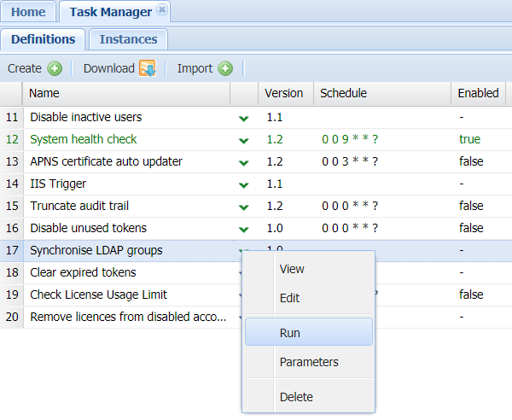
Task: Expand the Disable inactive users row arrow
Action: [x=244, y=118]
